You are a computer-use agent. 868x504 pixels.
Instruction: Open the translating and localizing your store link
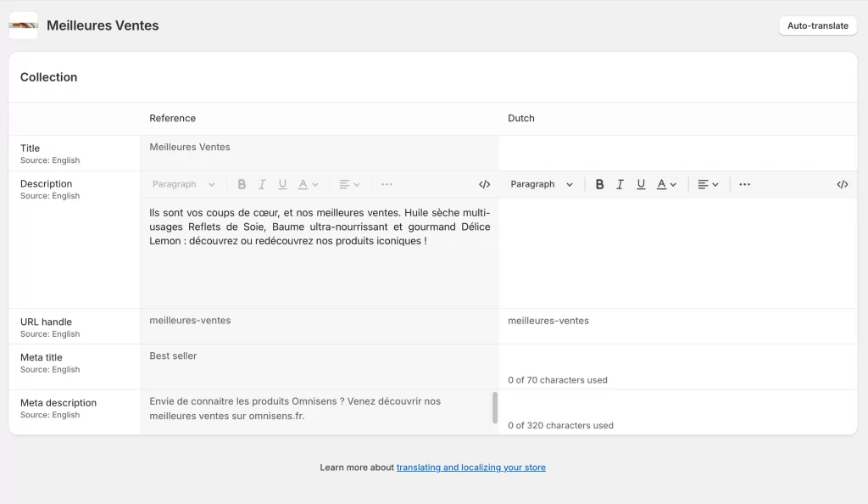pyautogui.click(x=471, y=467)
